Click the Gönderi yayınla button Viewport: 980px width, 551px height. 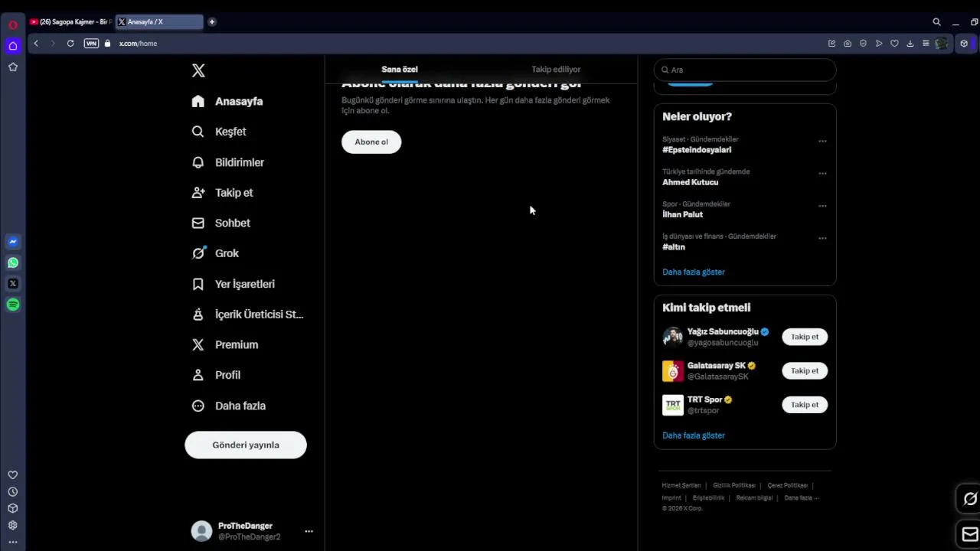tap(246, 445)
